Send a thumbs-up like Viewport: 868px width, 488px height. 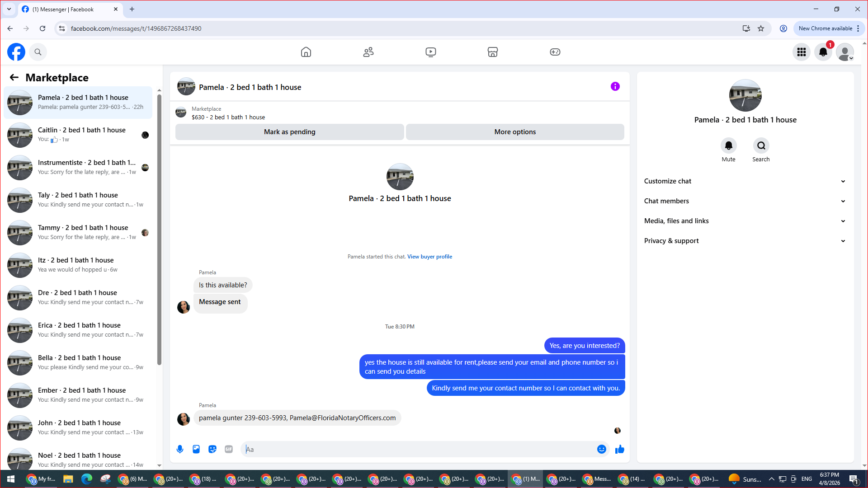[620, 449]
